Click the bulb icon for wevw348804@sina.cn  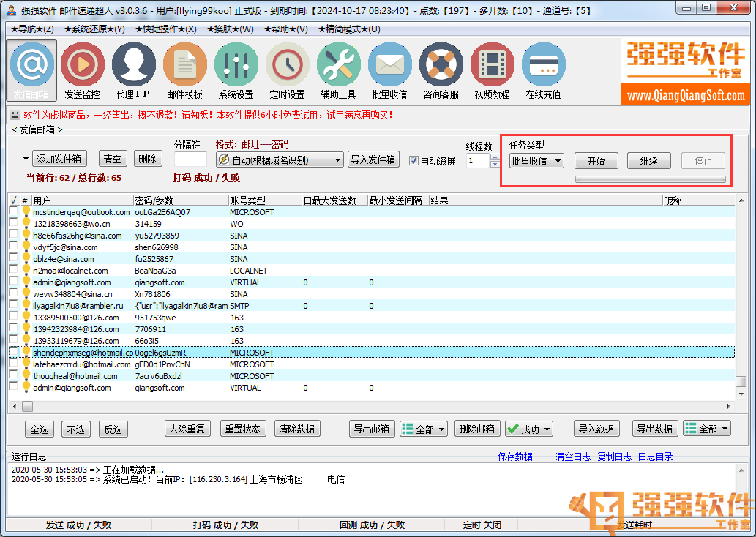tap(26, 293)
